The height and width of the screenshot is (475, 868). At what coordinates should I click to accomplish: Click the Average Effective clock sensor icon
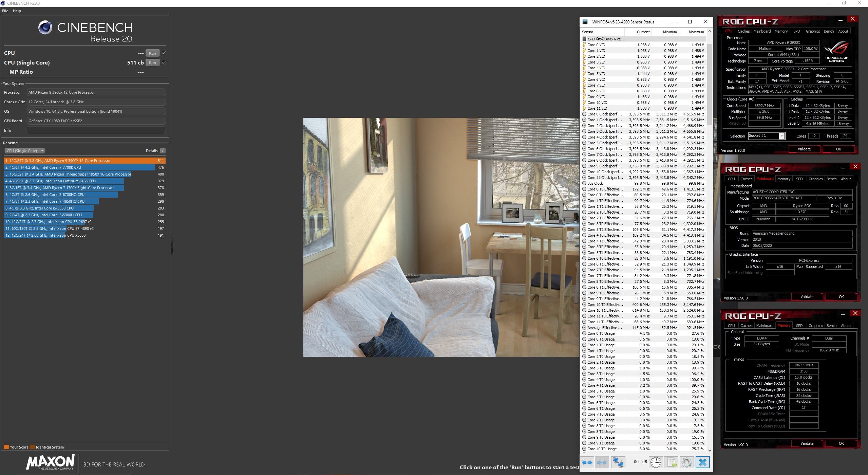pos(584,328)
